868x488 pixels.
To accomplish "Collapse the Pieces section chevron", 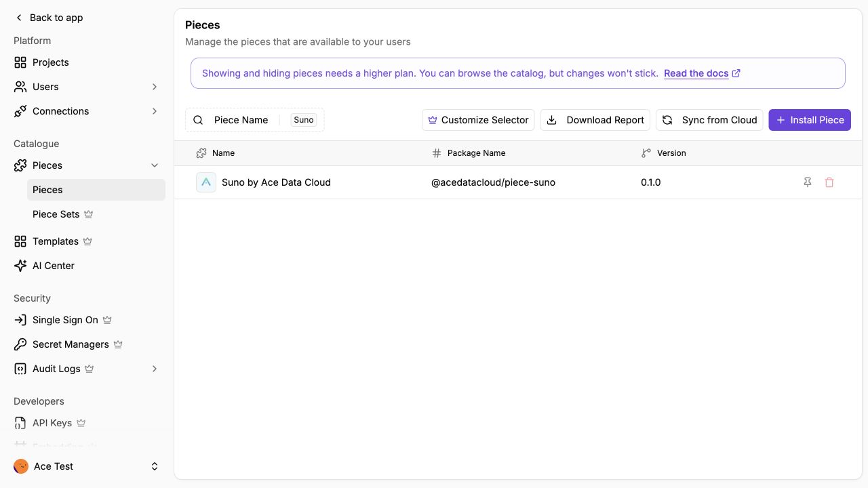I will tap(155, 165).
